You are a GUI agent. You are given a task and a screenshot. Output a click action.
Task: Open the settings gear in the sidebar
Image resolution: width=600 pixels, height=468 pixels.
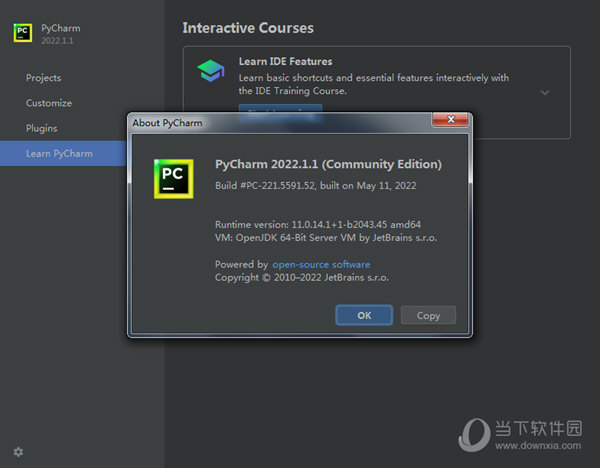[18, 452]
